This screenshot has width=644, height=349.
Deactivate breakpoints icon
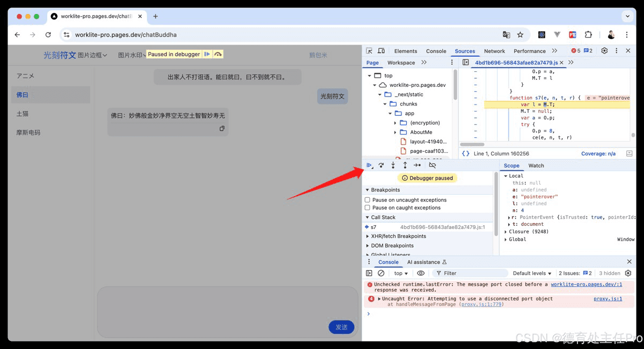click(433, 165)
